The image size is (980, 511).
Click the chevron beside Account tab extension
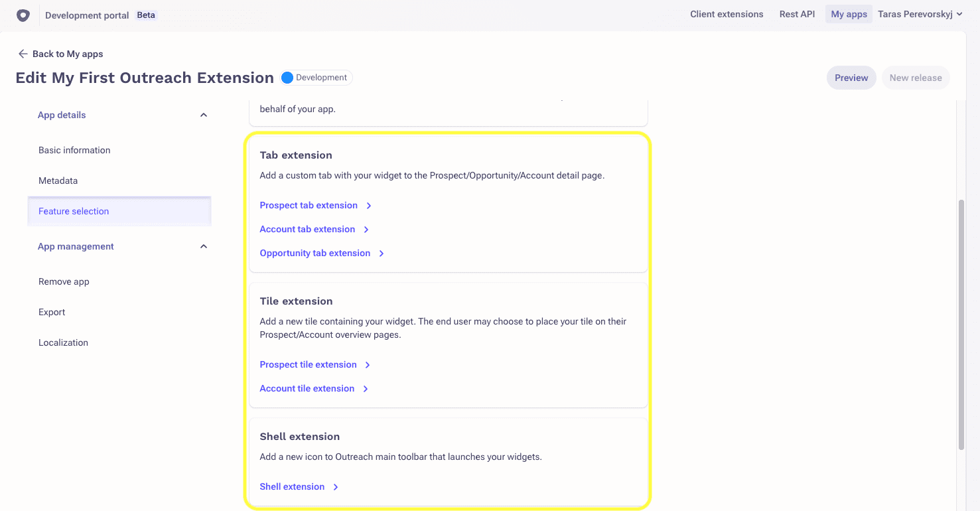pos(366,229)
